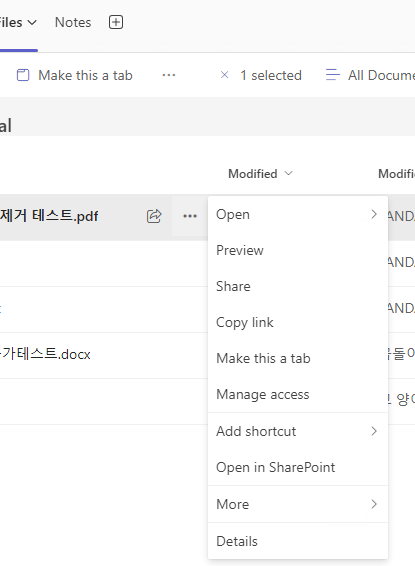415x566 pixels.
Task: Expand the More submenu
Action: click(x=298, y=504)
